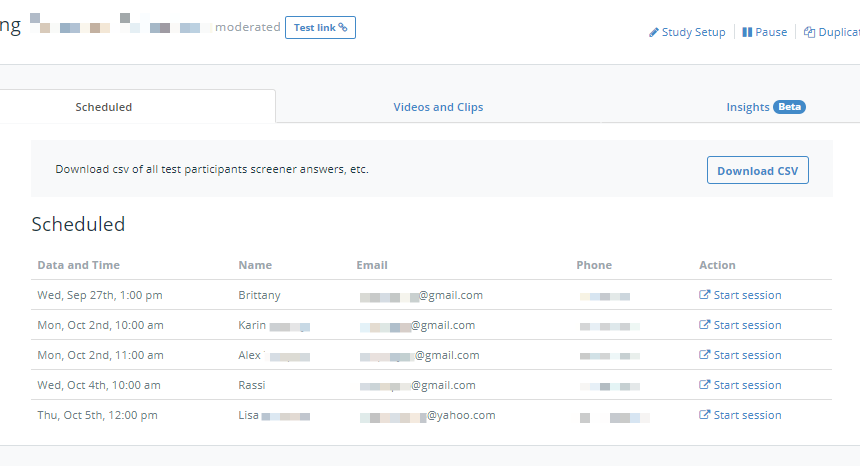Click the name Lisa

coord(248,416)
